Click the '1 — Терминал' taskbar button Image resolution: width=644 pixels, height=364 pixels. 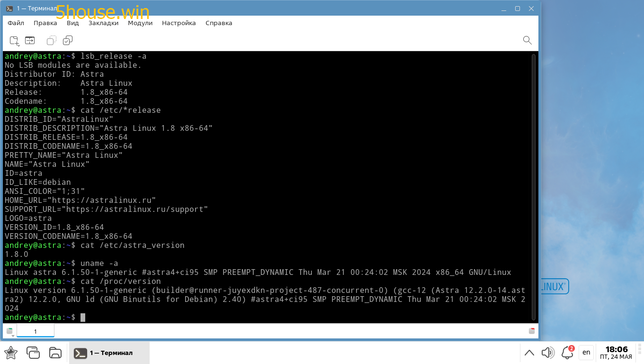coord(109,353)
